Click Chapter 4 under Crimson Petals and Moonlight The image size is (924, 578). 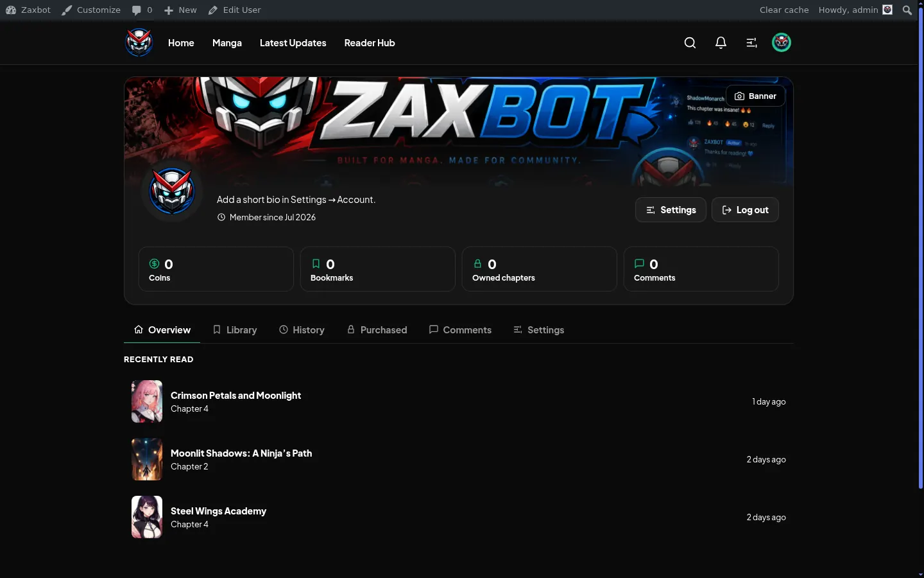[189, 409]
